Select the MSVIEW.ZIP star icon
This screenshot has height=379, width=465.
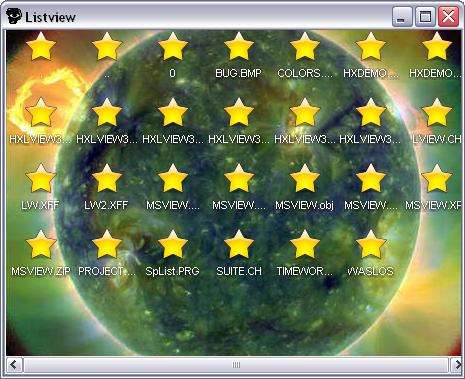click(x=41, y=244)
